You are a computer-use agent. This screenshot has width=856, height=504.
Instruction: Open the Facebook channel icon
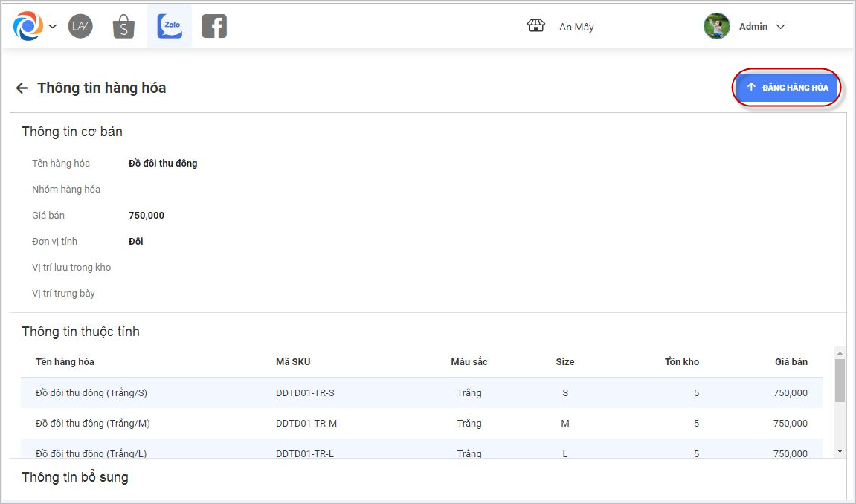coord(214,27)
